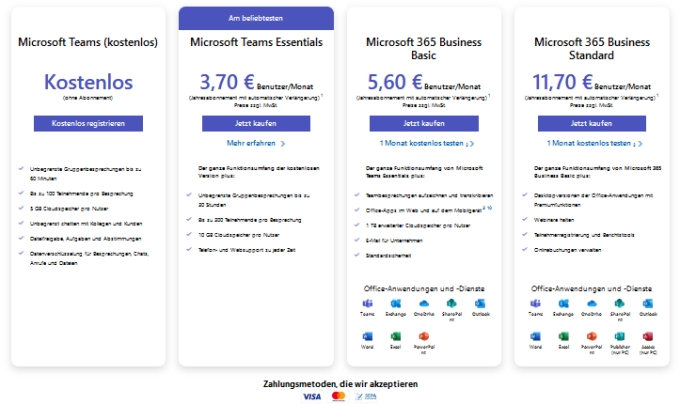
Task: Click 'Teilnehmerregistrierung und Berichtstools'
Action: (x=584, y=235)
